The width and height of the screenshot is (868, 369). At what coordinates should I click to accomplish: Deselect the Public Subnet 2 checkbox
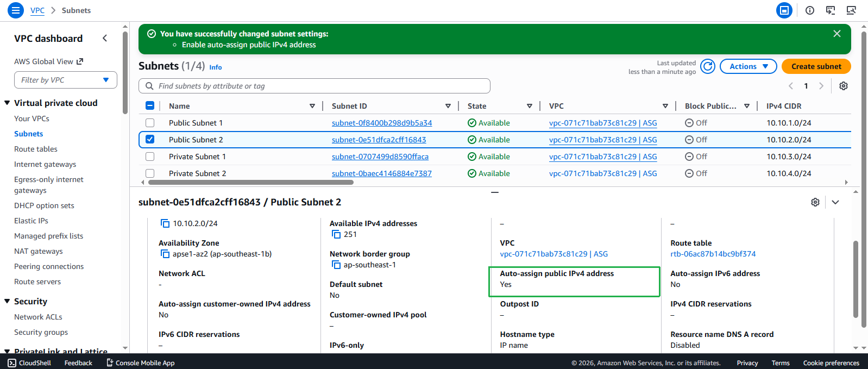point(150,140)
